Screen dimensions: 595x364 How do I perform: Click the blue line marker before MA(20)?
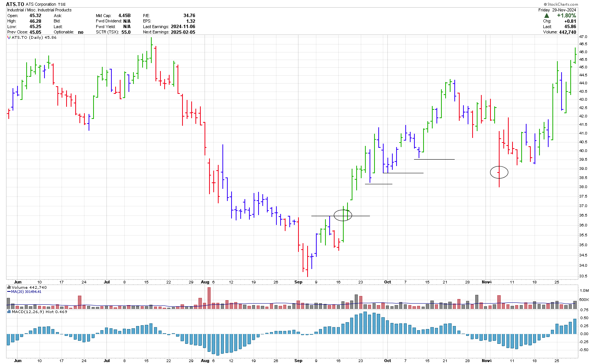click(x=9, y=292)
